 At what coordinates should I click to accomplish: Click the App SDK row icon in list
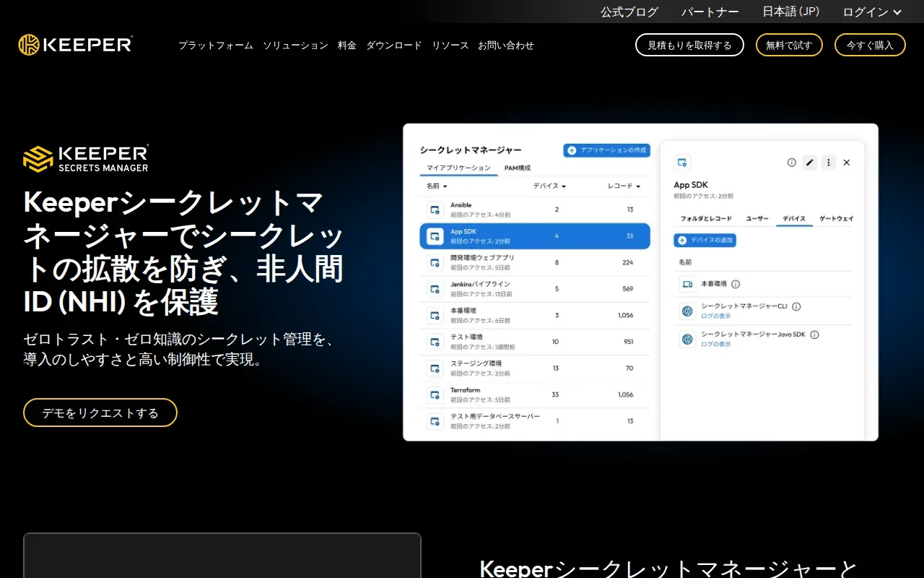[x=435, y=236]
